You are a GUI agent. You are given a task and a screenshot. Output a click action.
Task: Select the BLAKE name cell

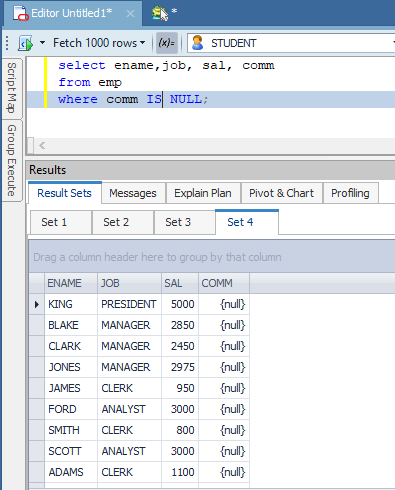71,325
